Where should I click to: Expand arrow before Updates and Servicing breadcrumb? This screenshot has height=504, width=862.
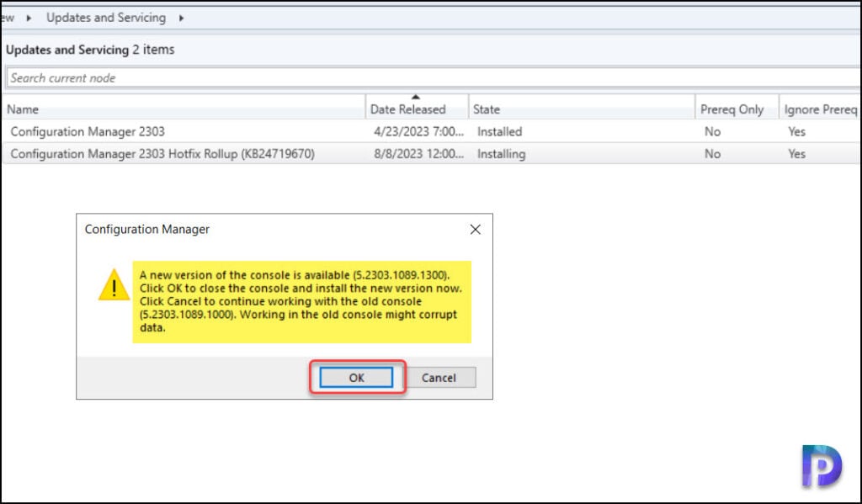pyautogui.click(x=29, y=19)
